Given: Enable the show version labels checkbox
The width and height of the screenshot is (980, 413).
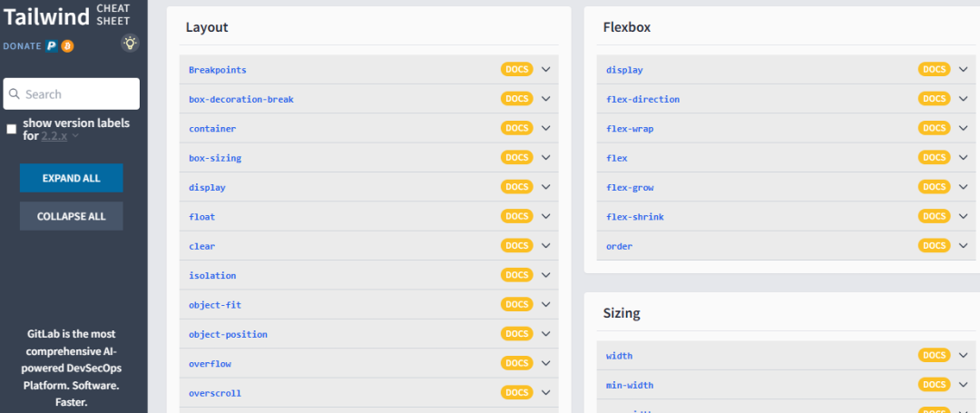Looking at the screenshot, I should 11,129.
